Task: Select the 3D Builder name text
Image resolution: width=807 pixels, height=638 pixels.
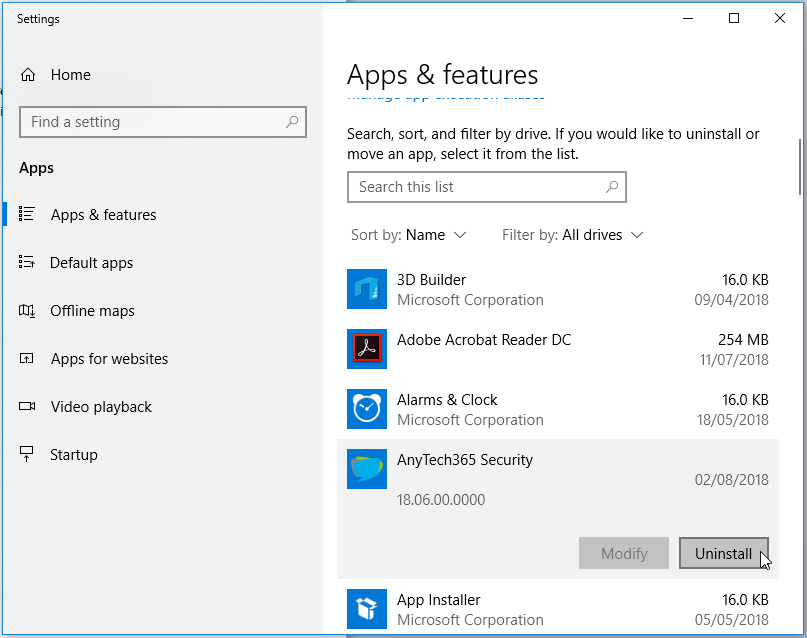Action: click(431, 280)
